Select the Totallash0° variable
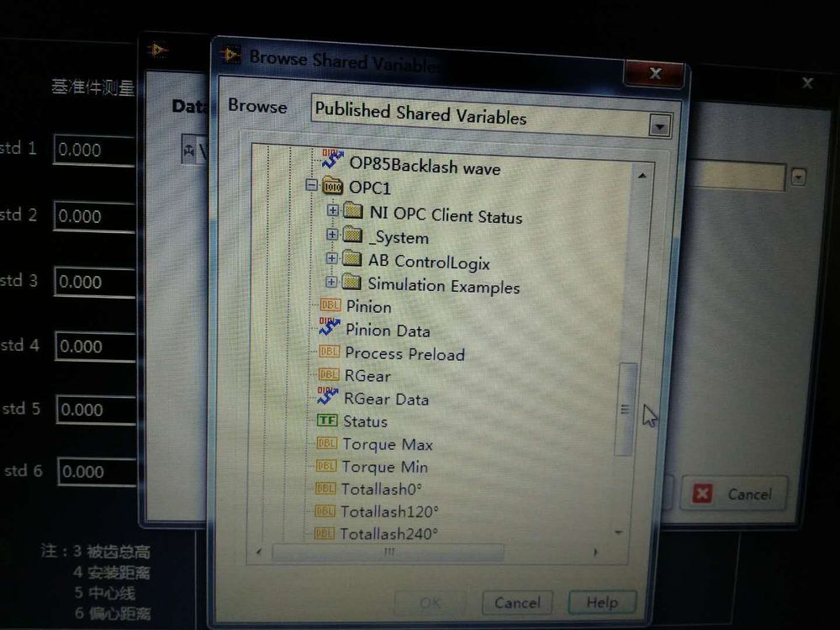The width and height of the screenshot is (840, 630). [x=382, y=489]
